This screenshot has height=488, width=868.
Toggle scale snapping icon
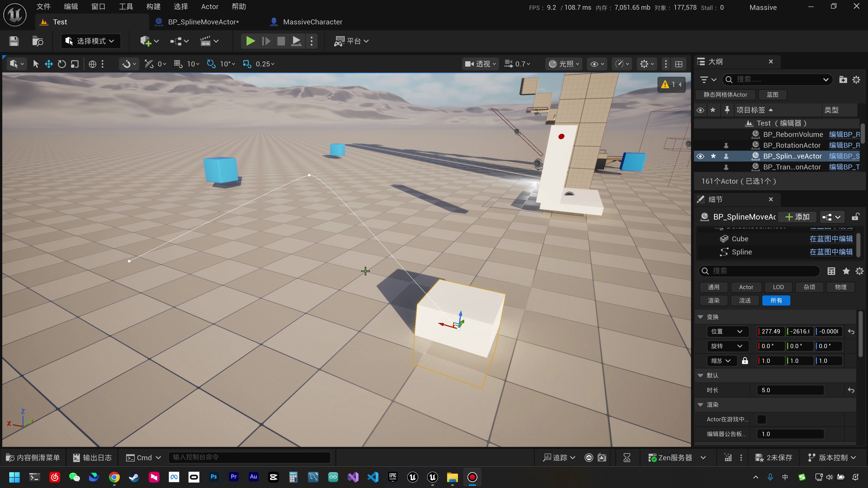(x=247, y=64)
